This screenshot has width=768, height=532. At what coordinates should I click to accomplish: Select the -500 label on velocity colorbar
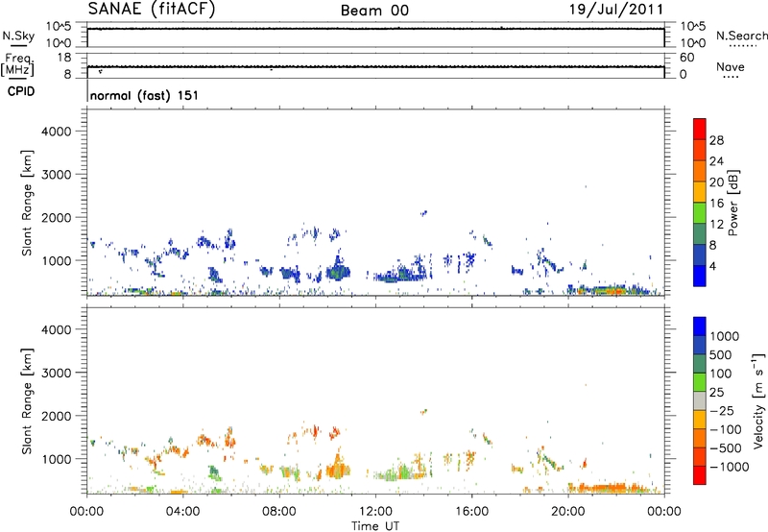pos(726,447)
